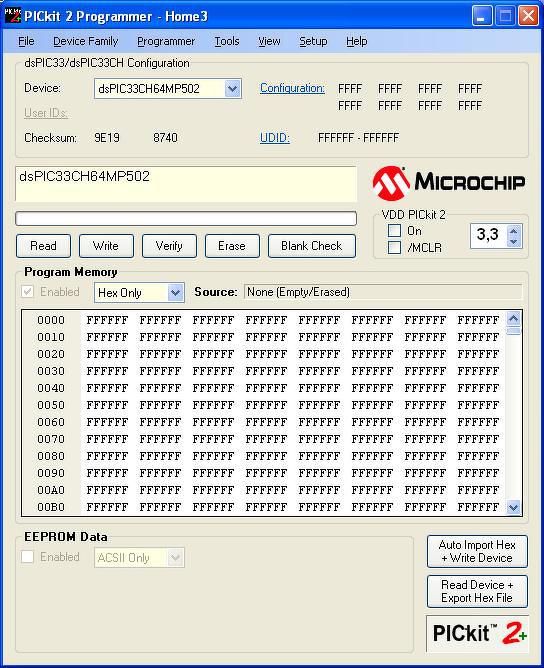Open the Device Family menu
Viewport: 544px width, 668px height.
(x=85, y=41)
